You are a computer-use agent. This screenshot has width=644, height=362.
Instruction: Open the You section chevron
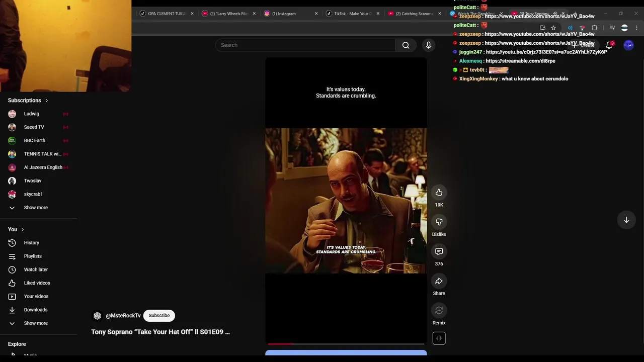22,230
